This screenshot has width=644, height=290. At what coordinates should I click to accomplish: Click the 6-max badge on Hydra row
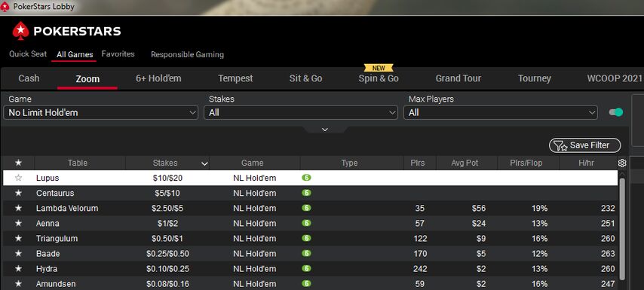[306, 269]
